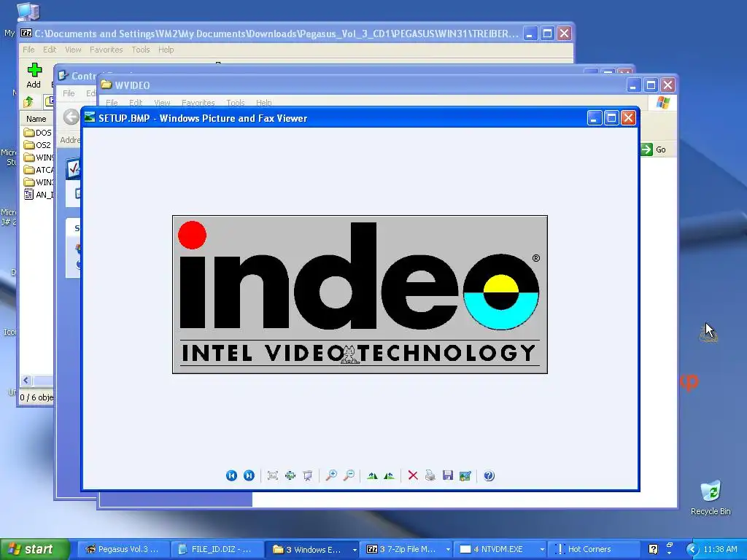Click the Zoom In magnifier icon
This screenshot has height=560, width=747.
click(x=331, y=475)
